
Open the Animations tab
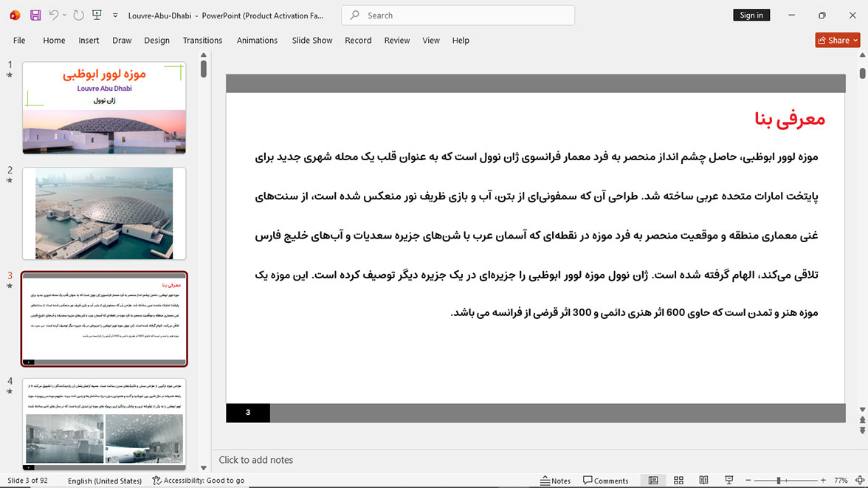tap(257, 41)
